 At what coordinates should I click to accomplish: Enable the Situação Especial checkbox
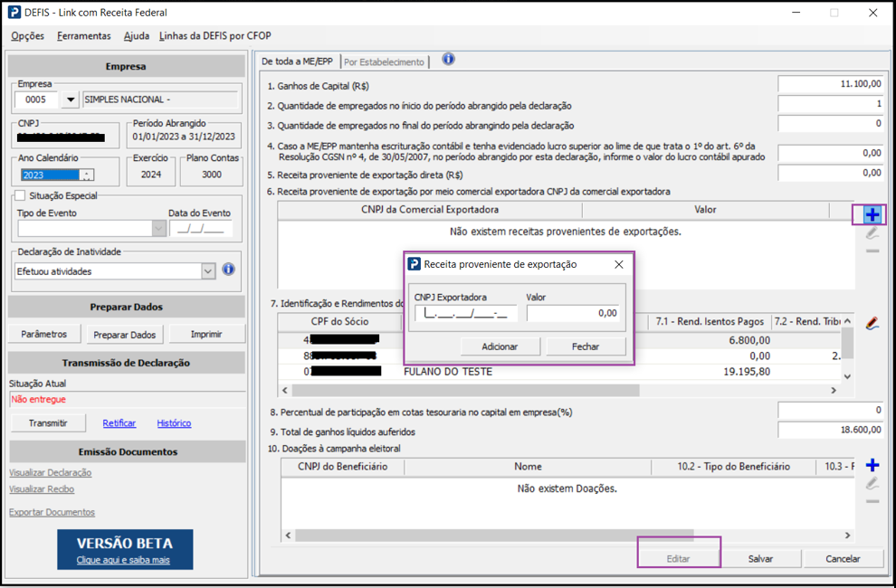click(x=20, y=195)
